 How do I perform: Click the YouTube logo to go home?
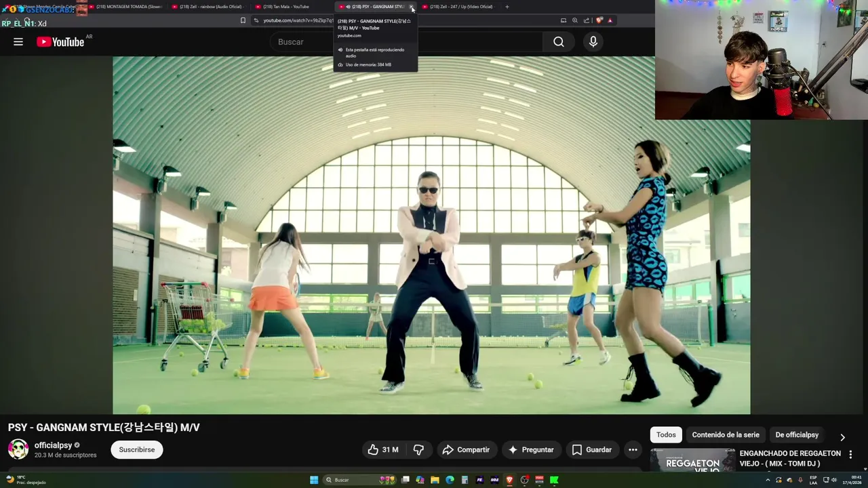pos(60,42)
